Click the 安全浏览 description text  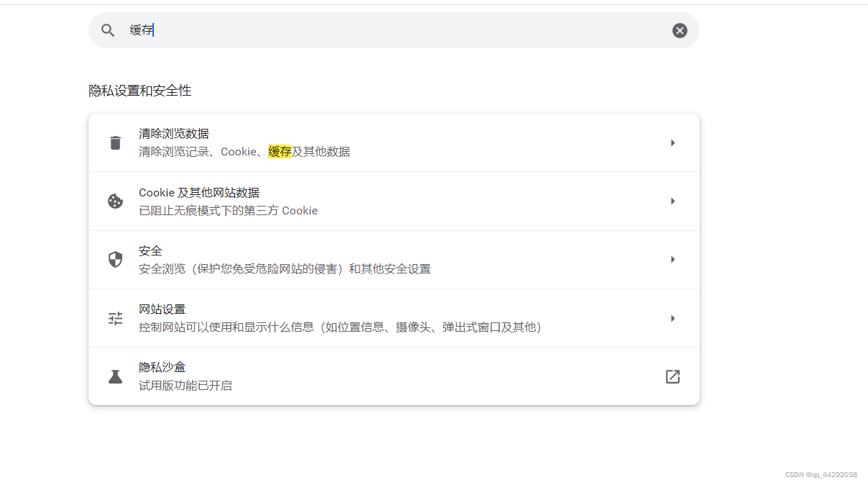point(285,269)
